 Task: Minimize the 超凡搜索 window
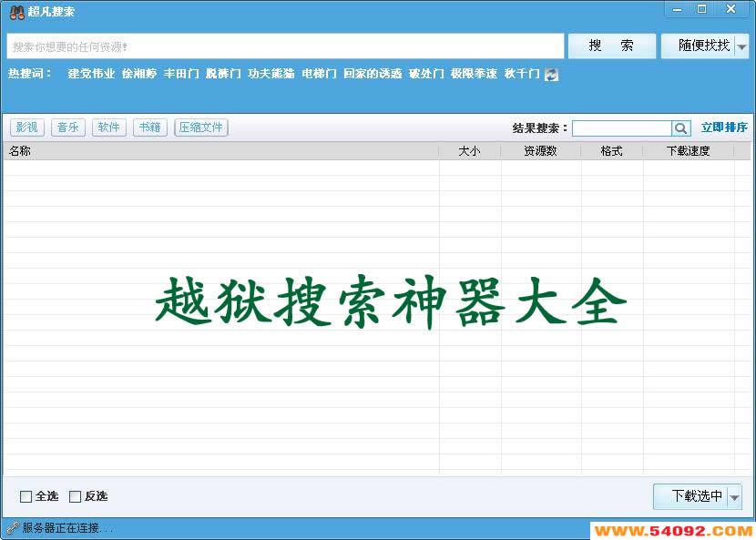[x=678, y=10]
